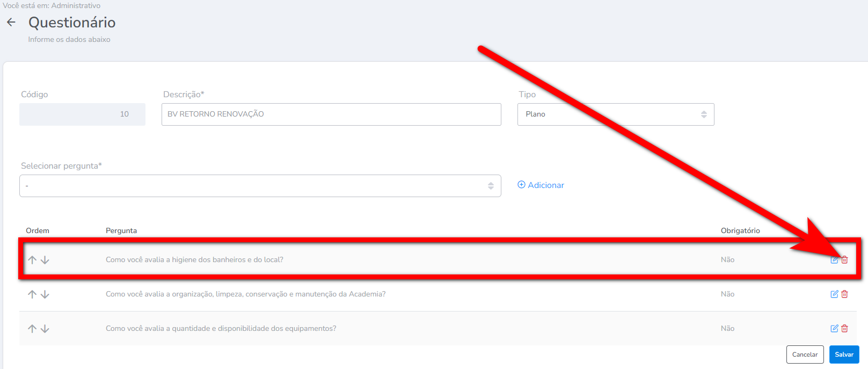Edit the higiene dos banheiros question
Viewport: 868px width, 369px height.
point(834,260)
